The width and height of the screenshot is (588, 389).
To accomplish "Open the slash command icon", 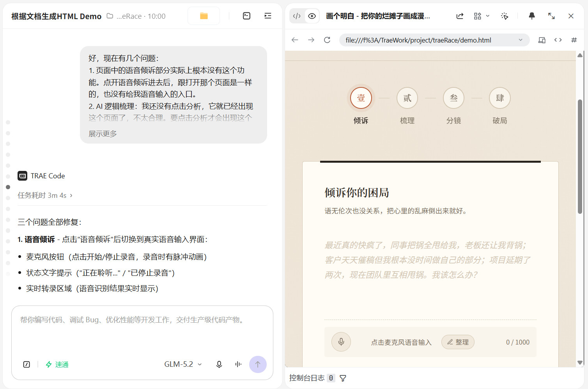I will pos(27,364).
